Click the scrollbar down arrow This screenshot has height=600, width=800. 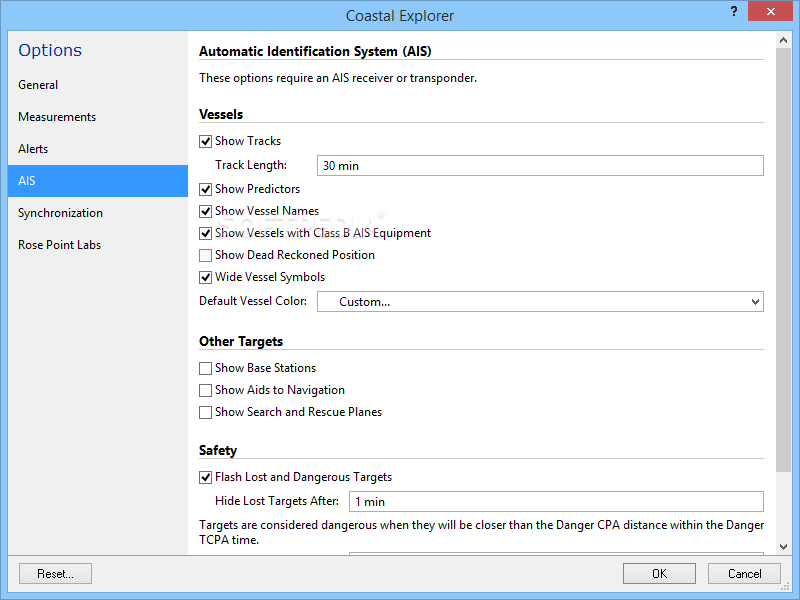(x=784, y=547)
